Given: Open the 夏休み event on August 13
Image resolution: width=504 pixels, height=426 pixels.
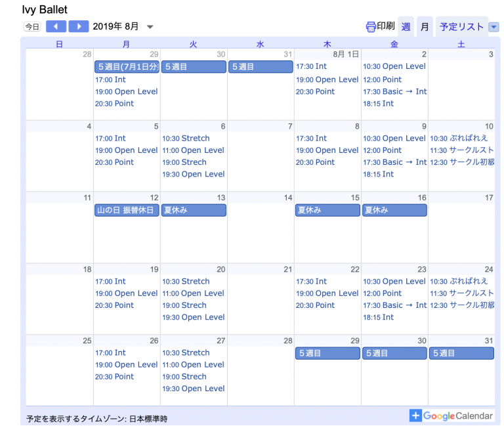Looking at the screenshot, I should point(194,210).
